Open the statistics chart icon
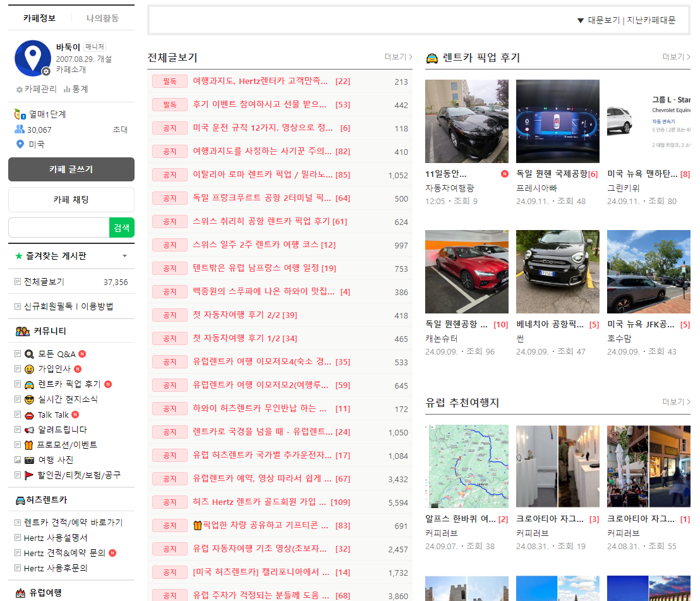 coord(67,90)
